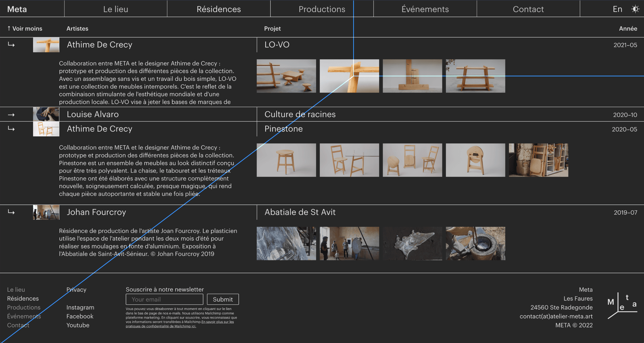The image size is (644, 343).
Task: Open the LO-VO wooden bench thumbnail
Action: (x=475, y=76)
